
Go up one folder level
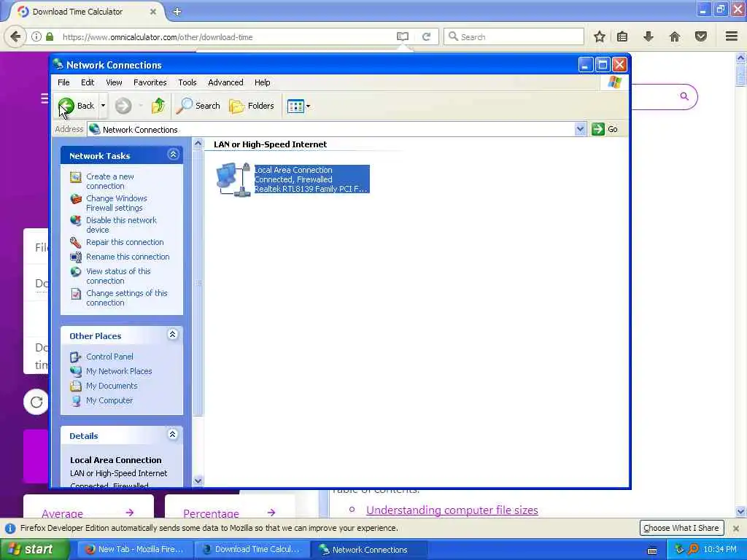point(158,106)
